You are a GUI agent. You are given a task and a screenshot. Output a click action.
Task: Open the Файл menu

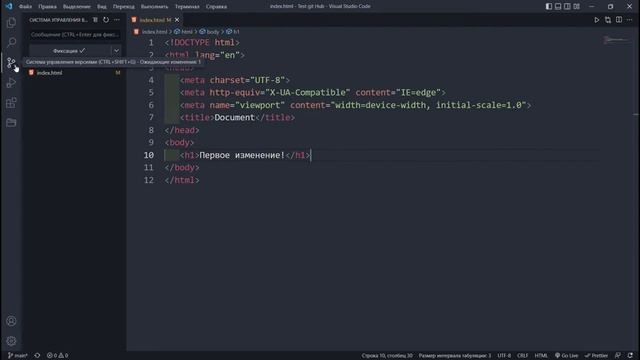[x=25, y=7]
